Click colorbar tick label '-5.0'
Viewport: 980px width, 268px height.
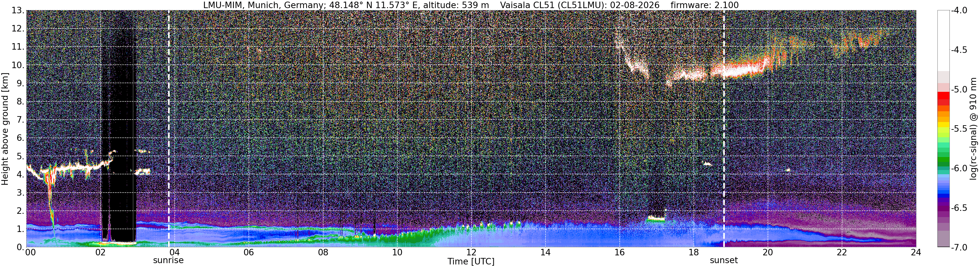[959, 90]
